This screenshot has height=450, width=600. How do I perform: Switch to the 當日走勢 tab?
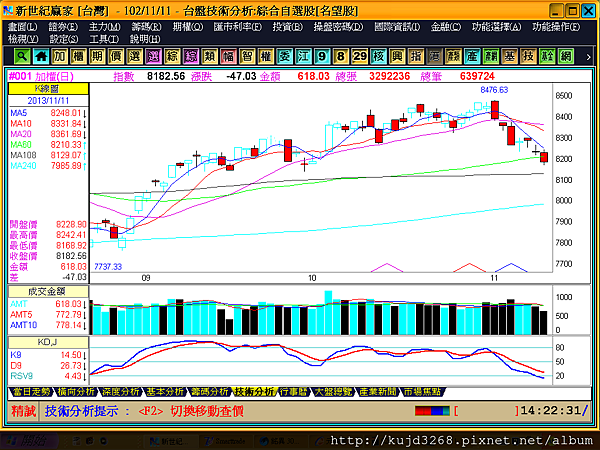pyautogui.click(x=31, y=392)
